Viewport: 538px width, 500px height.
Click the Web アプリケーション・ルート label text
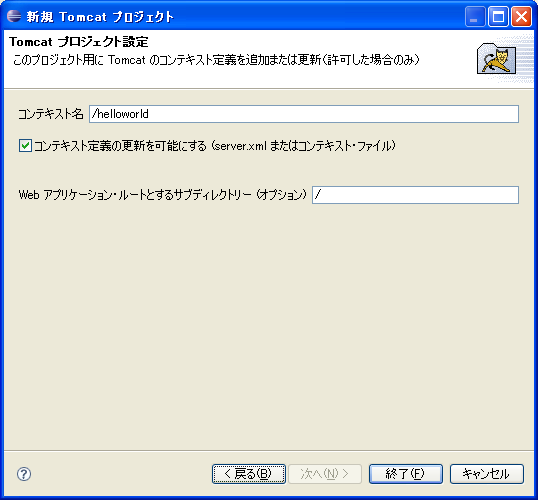click(x=162, y=195)
